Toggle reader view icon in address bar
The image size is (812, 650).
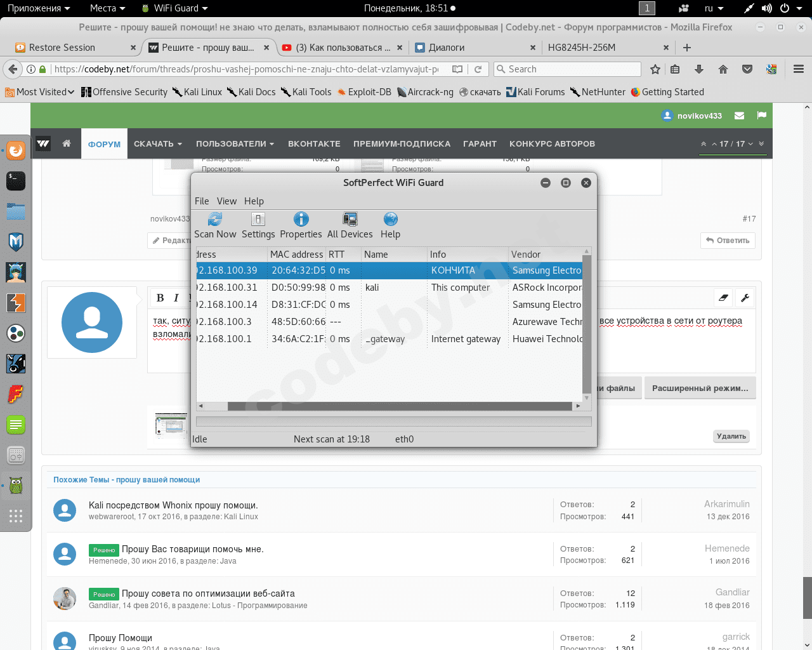point(457,69)
